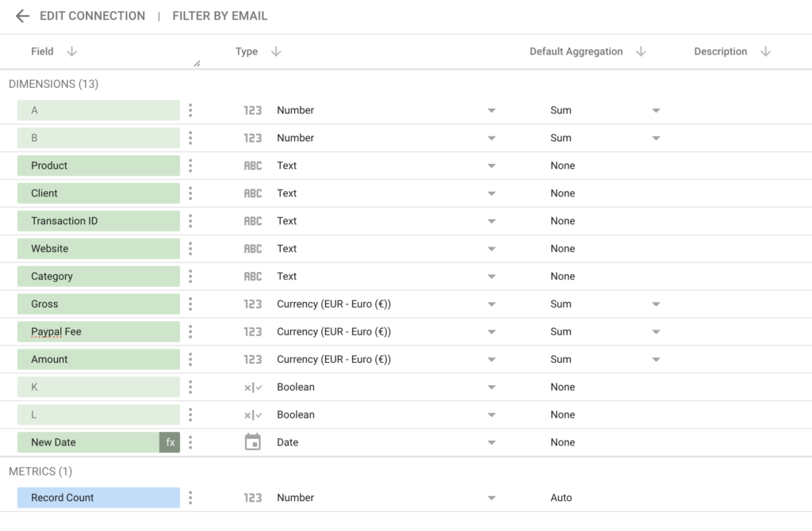
Task: Open the three-dot menu for the Product field
Action: click(x=190, y=165)
